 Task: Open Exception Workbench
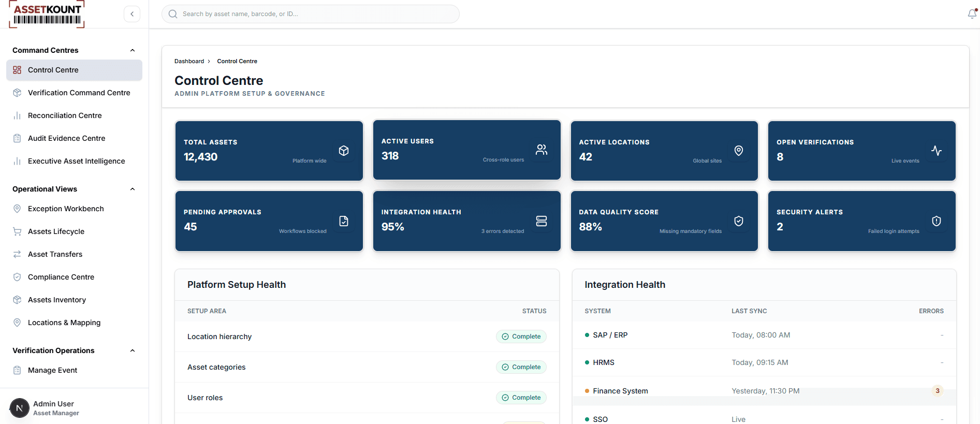[74, 209]
